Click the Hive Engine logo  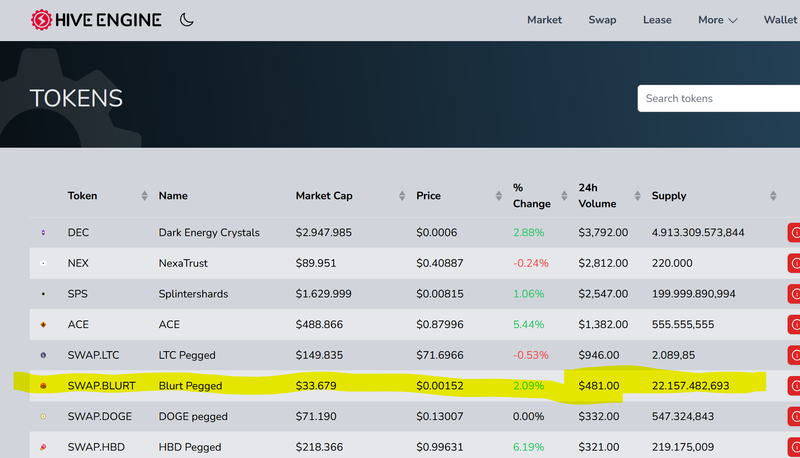coord(97,19)
